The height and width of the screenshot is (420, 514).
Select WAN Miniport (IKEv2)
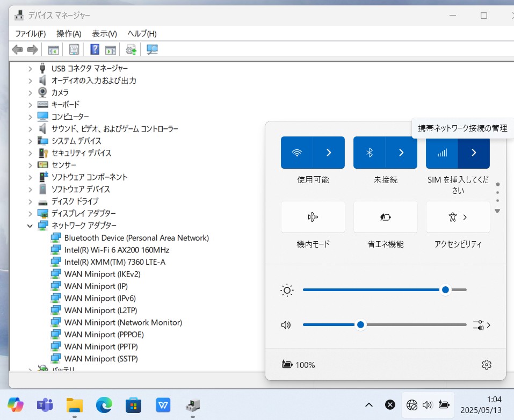(102, 274)
